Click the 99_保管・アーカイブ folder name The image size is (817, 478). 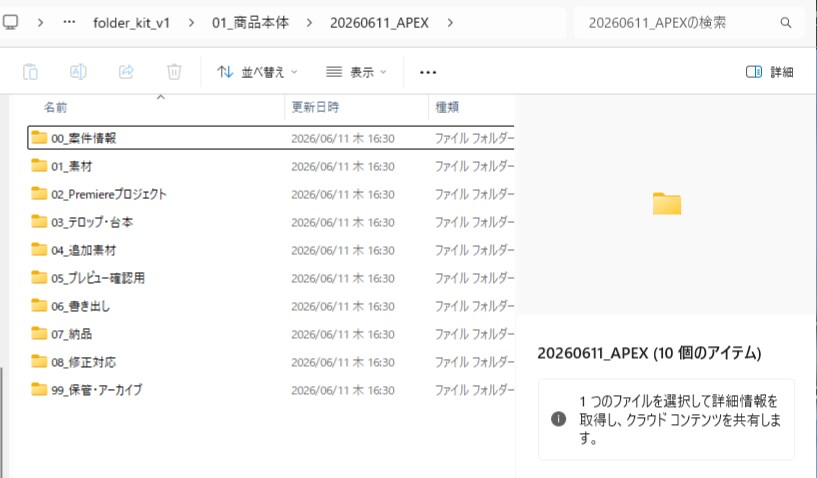point(96,390)
